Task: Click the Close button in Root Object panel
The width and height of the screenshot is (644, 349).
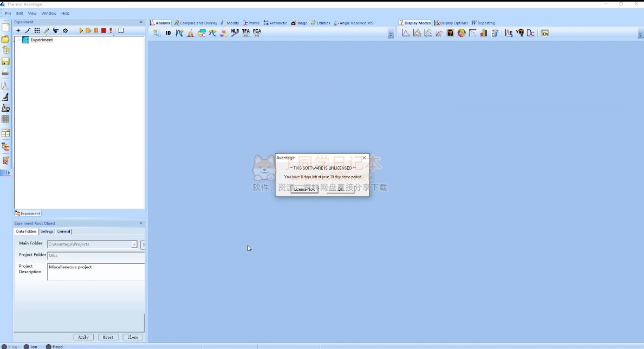Action: [133, 337]
